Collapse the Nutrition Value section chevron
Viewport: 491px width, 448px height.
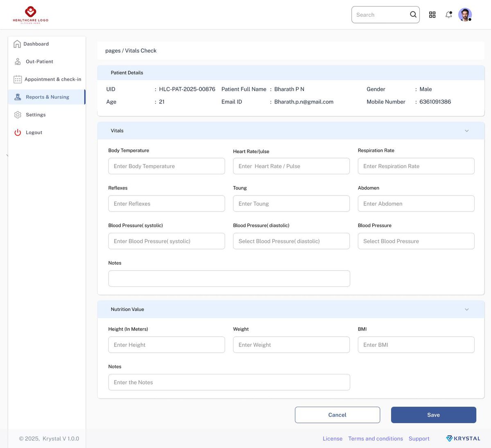pos(467,310)
